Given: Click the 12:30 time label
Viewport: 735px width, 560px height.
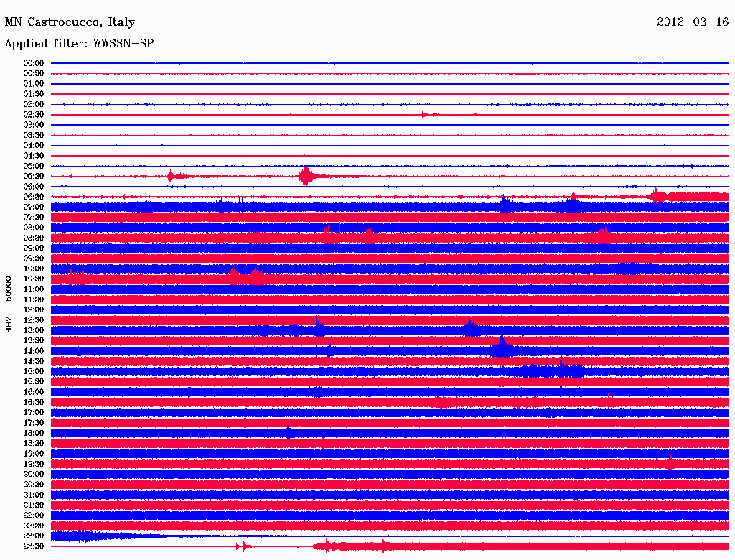Looking at the screenshot, I should (x=34, y=320).
